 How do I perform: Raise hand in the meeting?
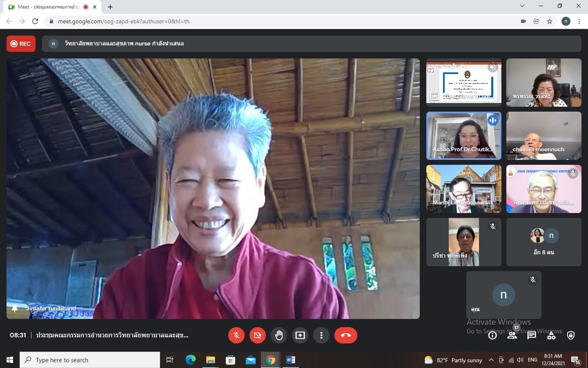coord(279,335)
